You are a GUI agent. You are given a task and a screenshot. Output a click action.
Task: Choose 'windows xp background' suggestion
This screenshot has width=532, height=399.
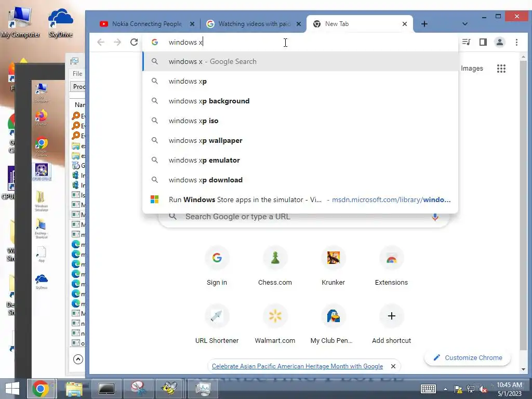300,101
